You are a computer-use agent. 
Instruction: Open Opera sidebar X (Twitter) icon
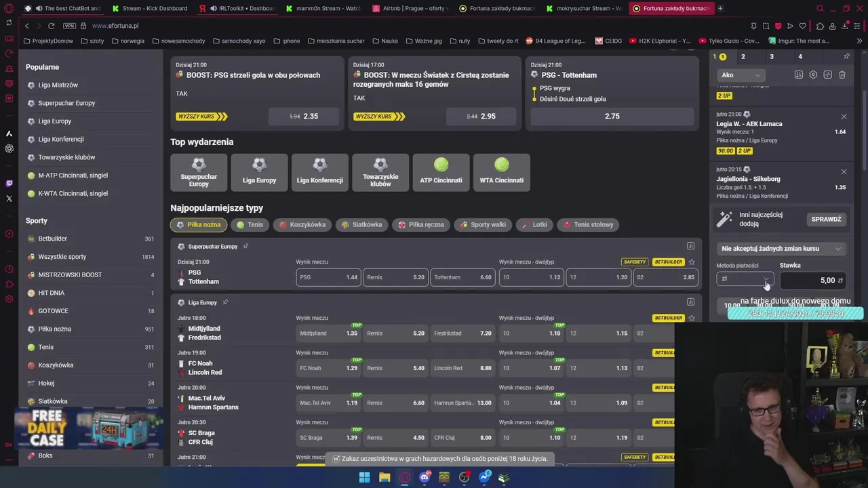(x=9, y=199)
